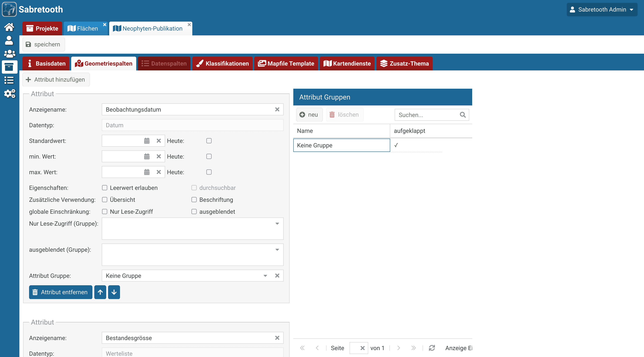Enable Beschriftung checkbox

(194, 200)
